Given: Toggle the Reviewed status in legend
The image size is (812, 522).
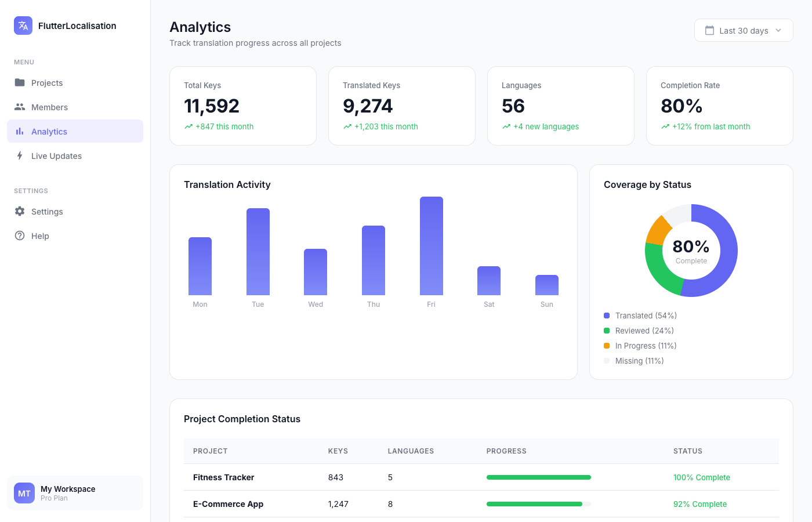Looking at the screenshot, I should pyautogui.click(x=638, y=331).
